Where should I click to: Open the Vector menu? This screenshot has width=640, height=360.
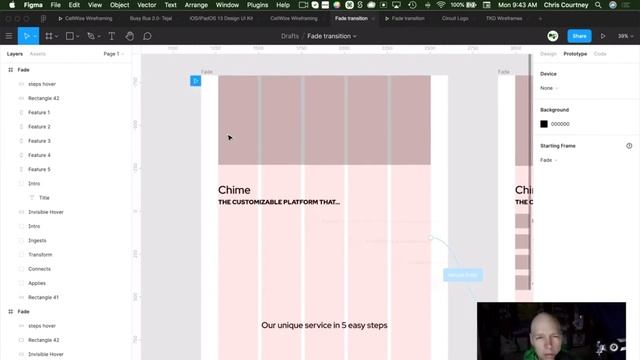point(147,5)
